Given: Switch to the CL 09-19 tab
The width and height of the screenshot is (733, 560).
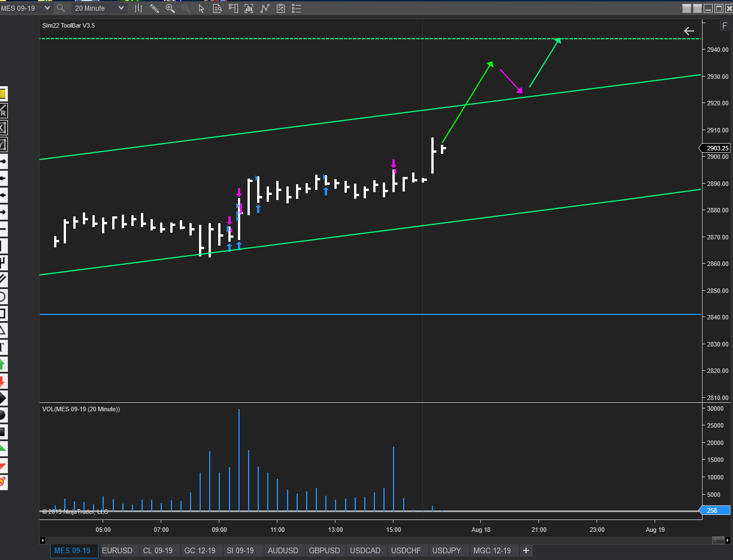Looking at the screenshot, I should pyautogui.click(x=158, y=550).
